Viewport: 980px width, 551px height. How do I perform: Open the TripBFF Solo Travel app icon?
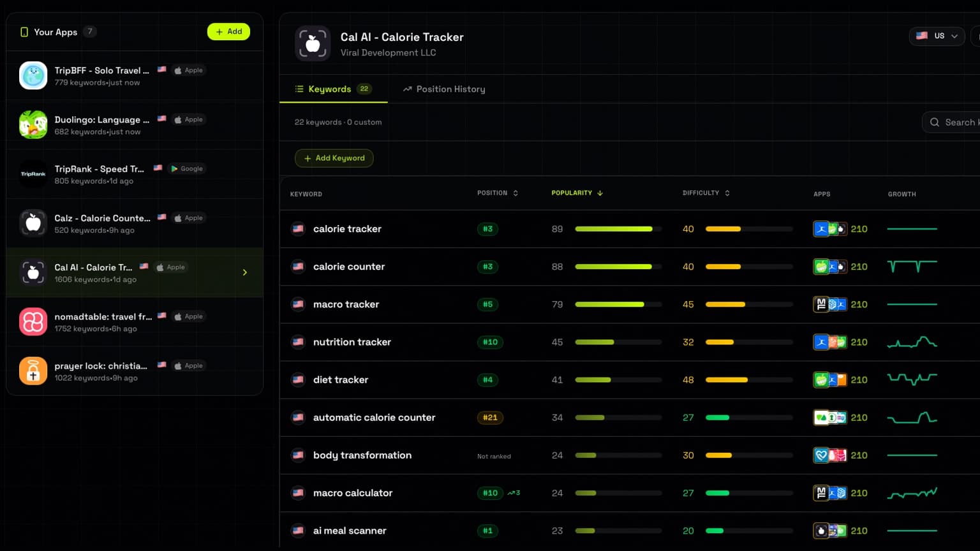click(33, 75)
